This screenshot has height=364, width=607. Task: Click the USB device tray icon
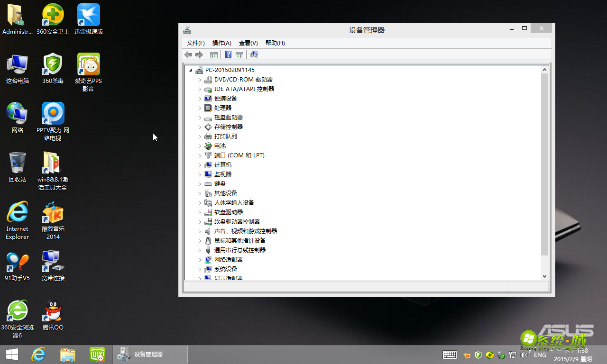(x=501, y=355)
